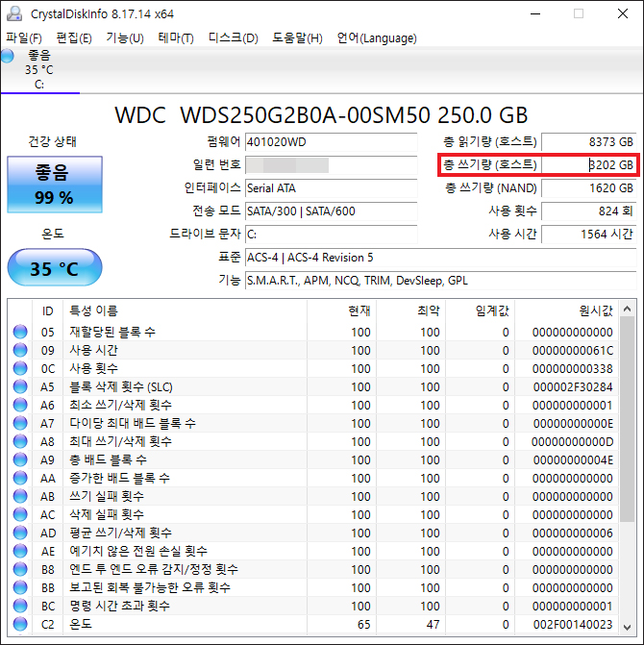This screenshot has width=644, height=645.
Task: Click the status orb for attribute AE
Action: (20, 551)
